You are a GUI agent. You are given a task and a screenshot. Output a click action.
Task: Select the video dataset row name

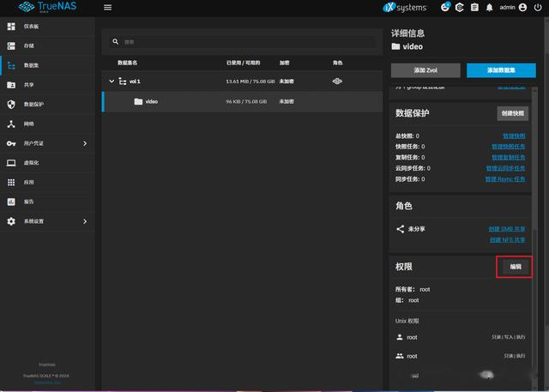click(152, 101)
